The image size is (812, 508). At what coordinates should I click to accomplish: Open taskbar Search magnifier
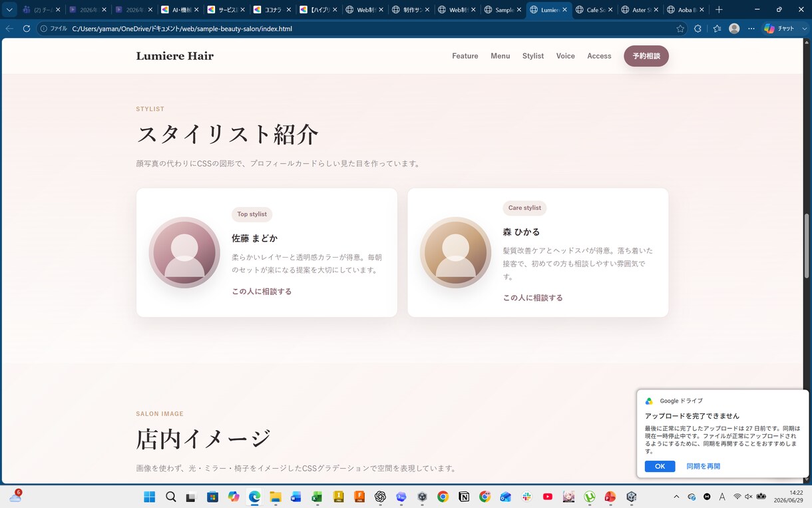(171, 497)
